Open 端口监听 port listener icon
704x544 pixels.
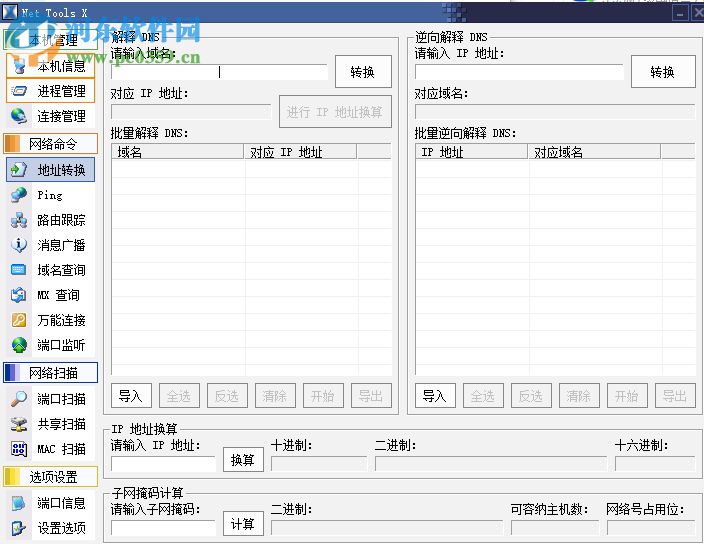19,345
